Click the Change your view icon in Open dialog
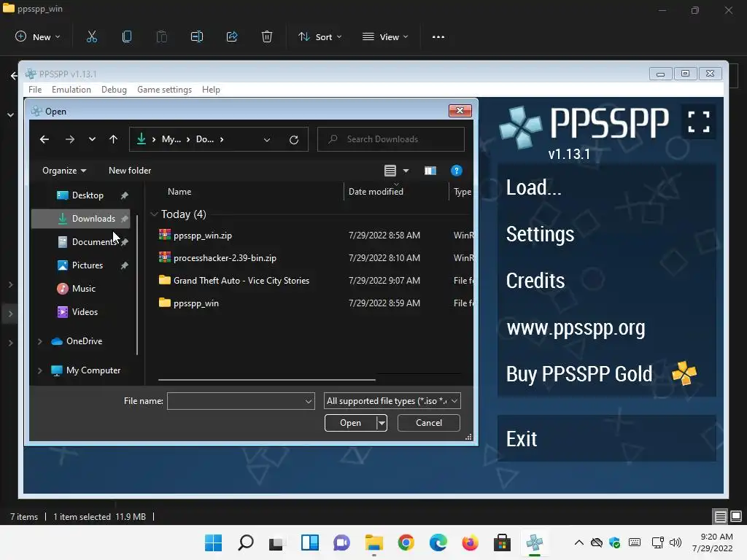The width and height of the screenshot is (747, 560). [x=390, y=171]
